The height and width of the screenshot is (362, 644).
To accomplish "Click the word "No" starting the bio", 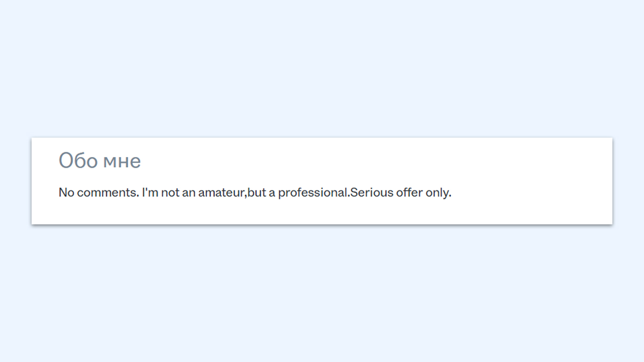I will click(66, 192).
